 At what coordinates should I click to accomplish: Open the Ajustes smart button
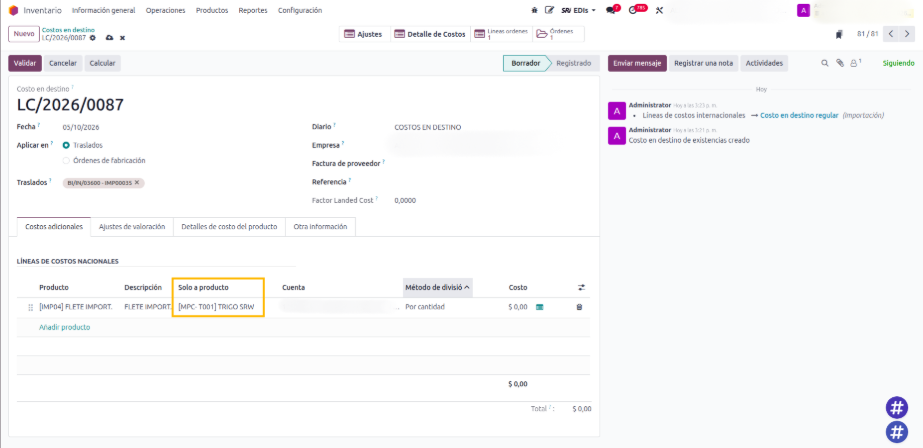364,34
